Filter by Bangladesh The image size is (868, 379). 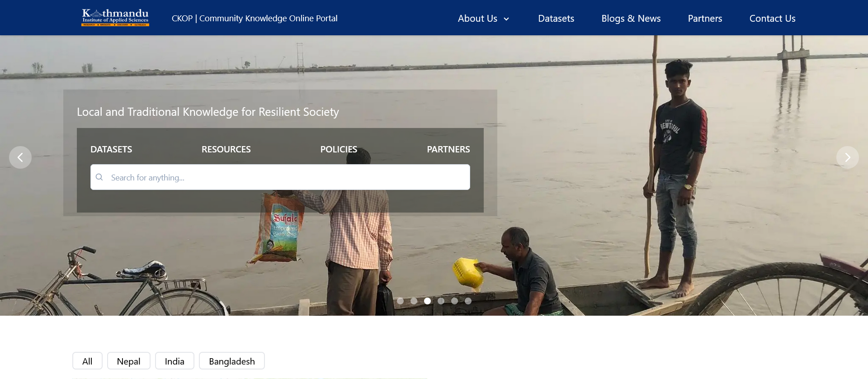point(232,361)
